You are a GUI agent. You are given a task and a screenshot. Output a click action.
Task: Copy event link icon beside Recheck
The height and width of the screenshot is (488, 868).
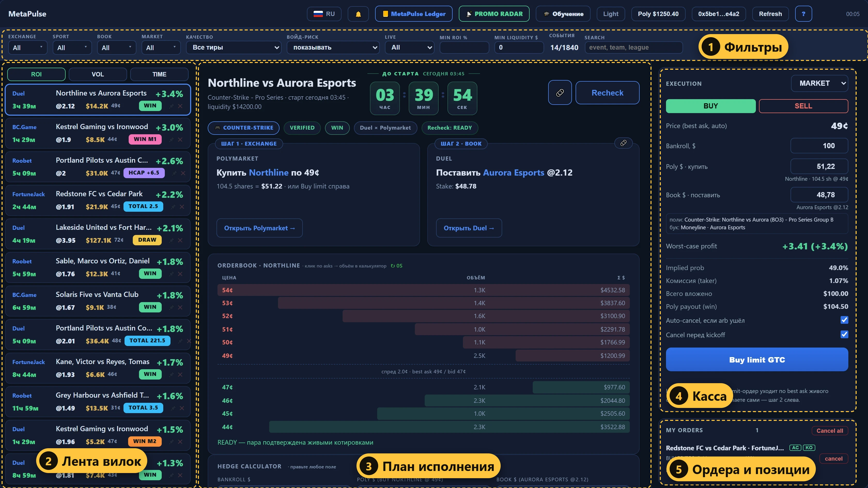[560, 93]
